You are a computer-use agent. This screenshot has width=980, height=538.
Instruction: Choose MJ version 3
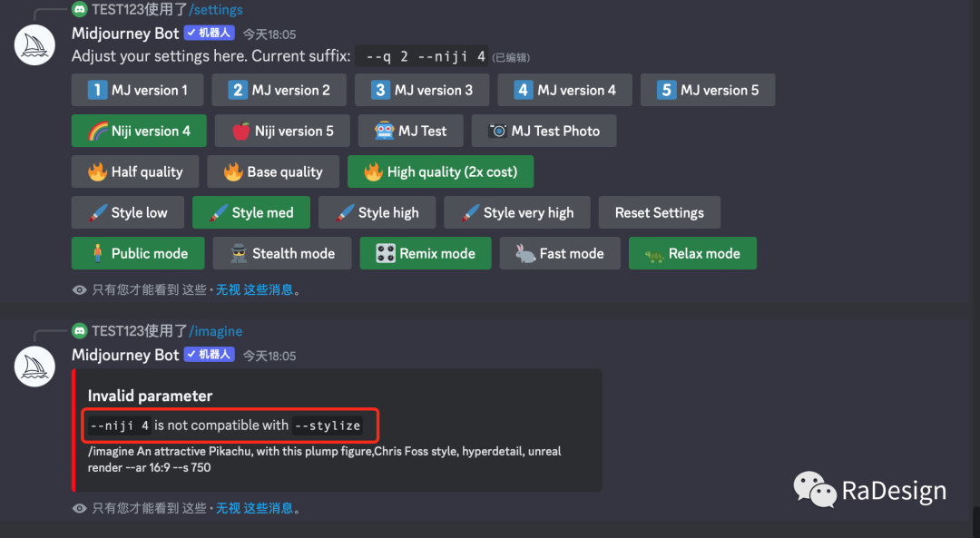[x=422, y=90]
